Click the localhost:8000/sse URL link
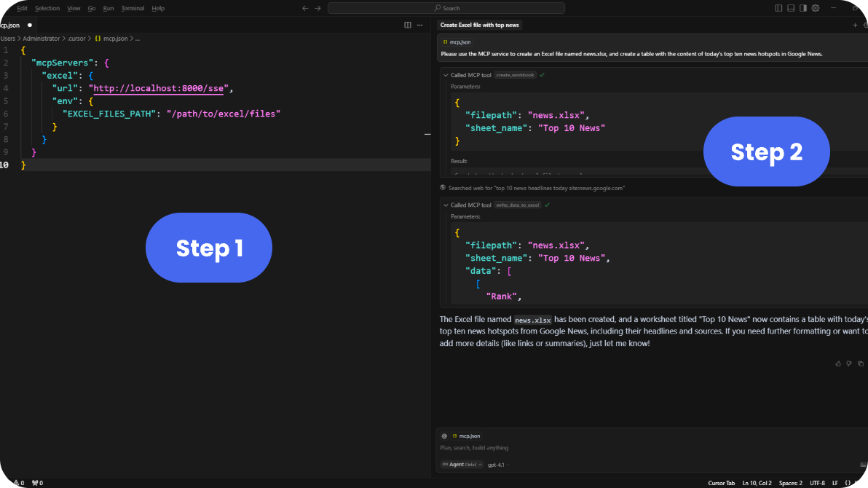The width and height of the screenshot is (868, 488). point(159,88)
